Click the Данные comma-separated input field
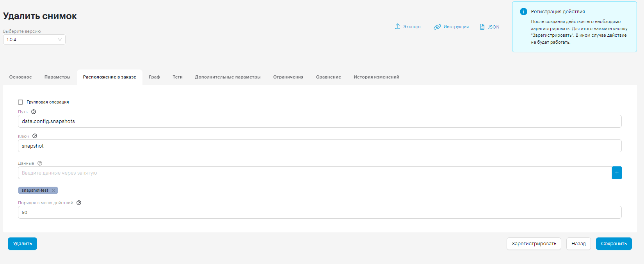 point(315,173)
